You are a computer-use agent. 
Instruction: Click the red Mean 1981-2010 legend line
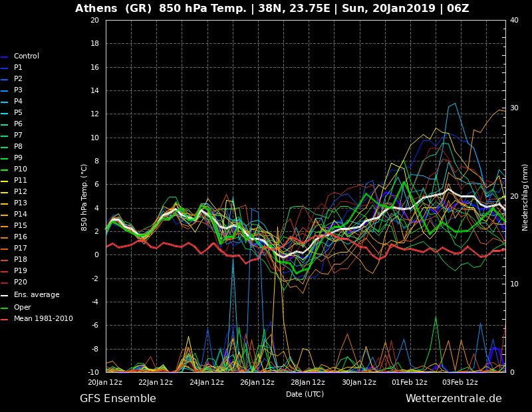click(4, 320)
